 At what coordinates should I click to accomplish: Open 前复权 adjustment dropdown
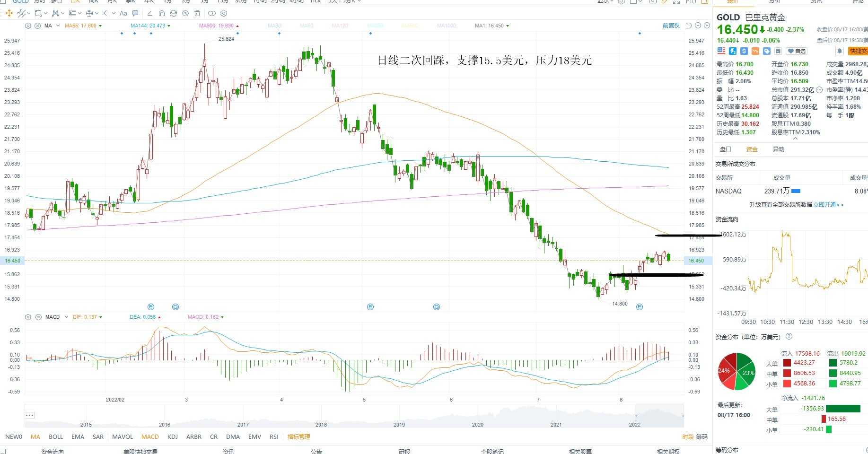click(671, 26)
